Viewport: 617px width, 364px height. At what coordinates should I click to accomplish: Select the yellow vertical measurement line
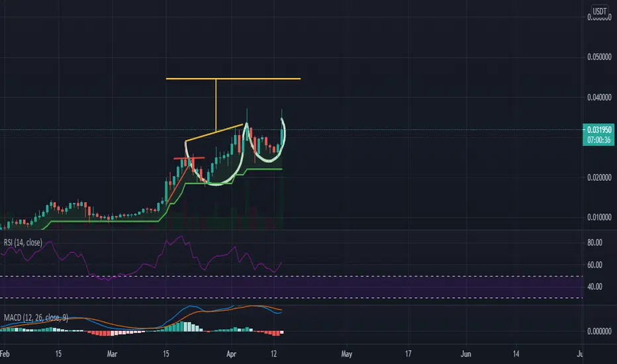216,105
